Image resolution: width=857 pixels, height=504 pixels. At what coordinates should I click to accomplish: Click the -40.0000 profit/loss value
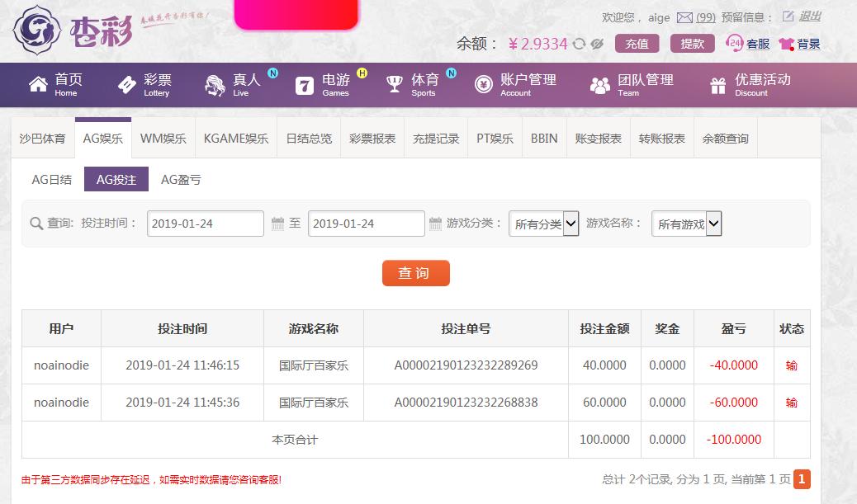pos(733,365)
